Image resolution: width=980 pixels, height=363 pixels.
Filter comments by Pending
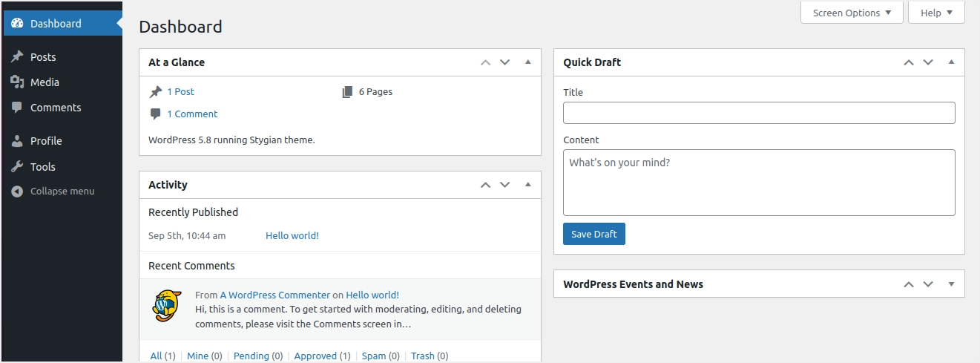pos(251,356)
